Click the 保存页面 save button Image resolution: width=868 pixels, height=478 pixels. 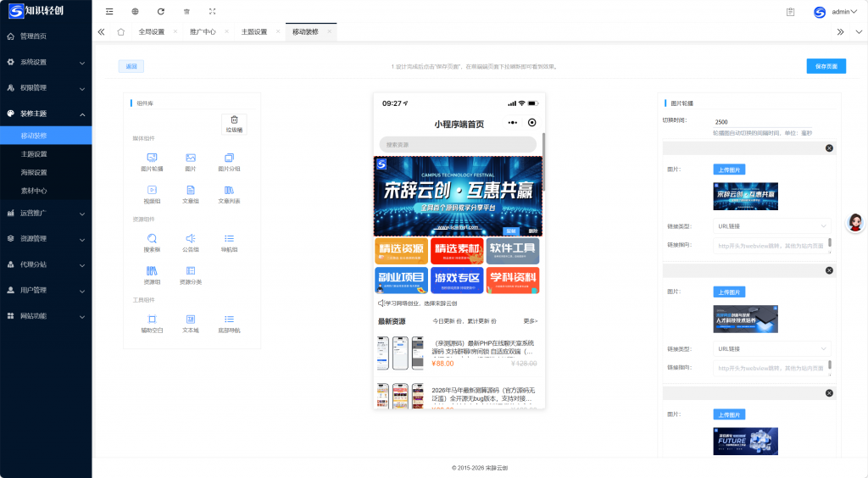[x=826, y=66]
